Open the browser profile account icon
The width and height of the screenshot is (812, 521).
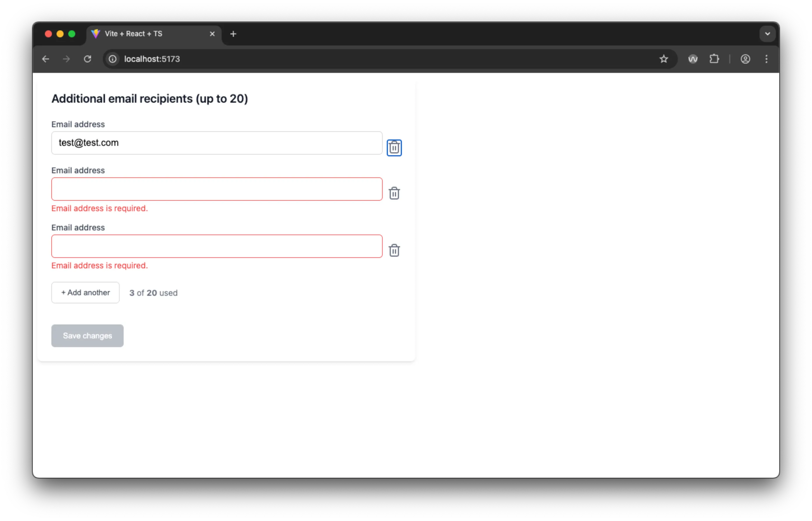(745, 59)
